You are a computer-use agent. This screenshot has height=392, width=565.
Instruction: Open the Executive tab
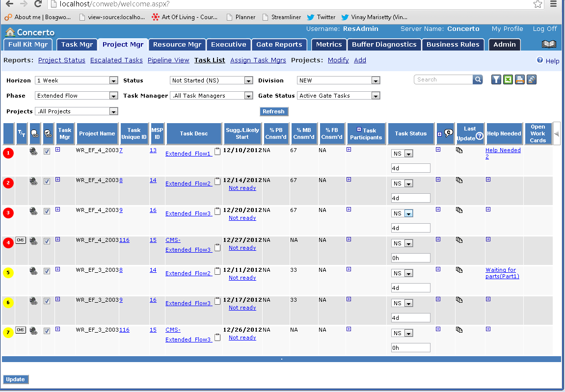click(x=228, y=45)
